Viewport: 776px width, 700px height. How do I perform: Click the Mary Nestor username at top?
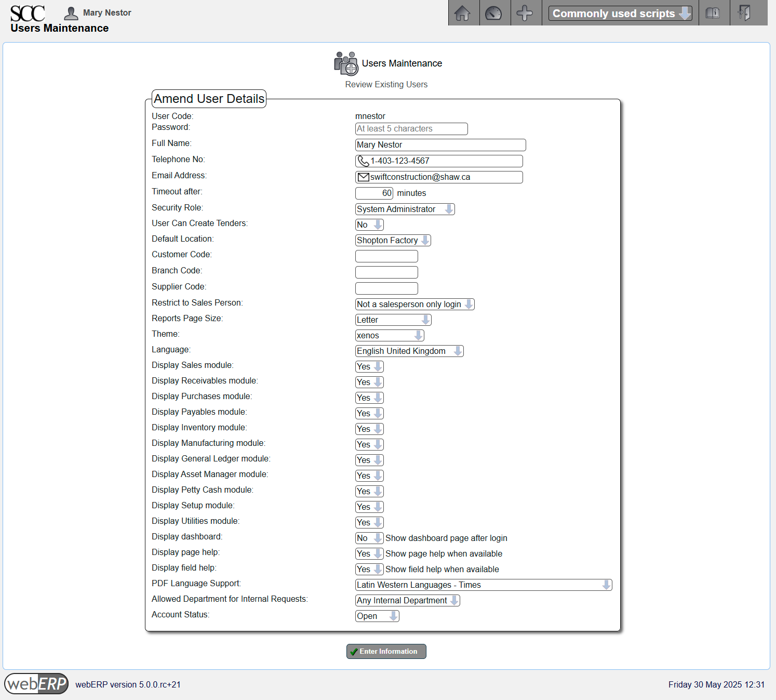pos(107,12)
